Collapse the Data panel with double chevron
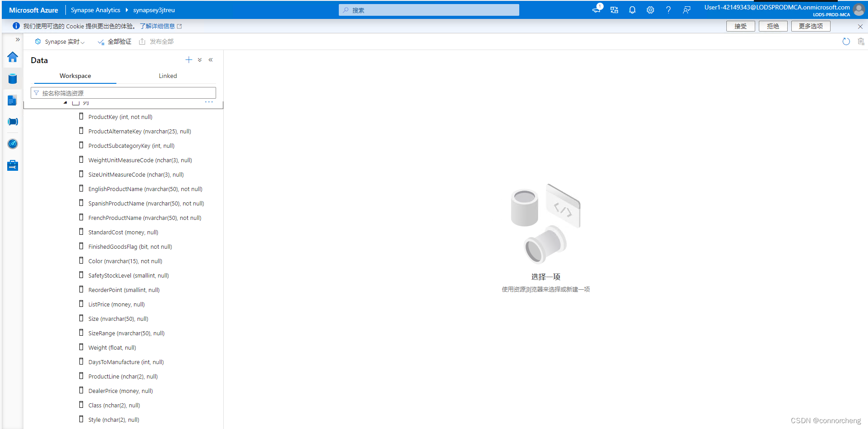 (x=210, y=59)
